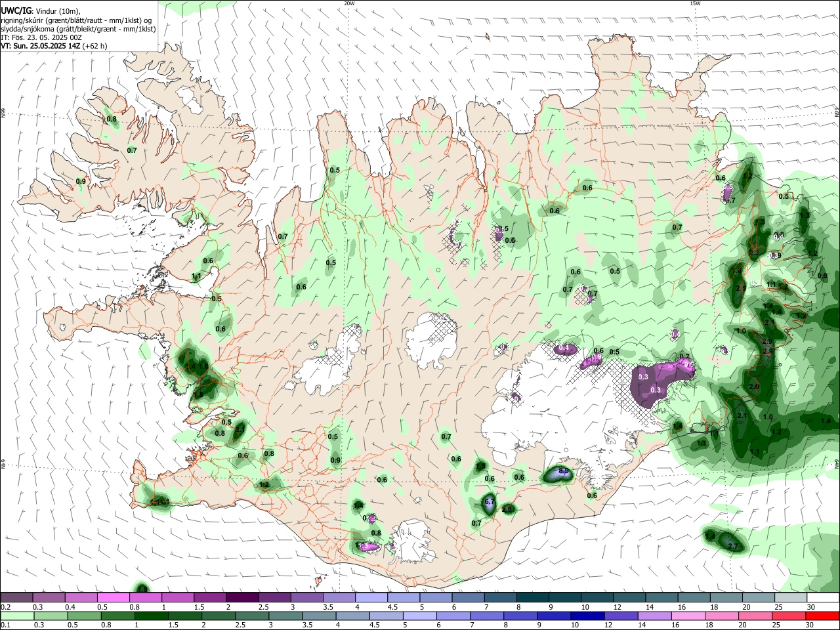Select the darkest purple snow swatch between 2 and 2.5

pos(241,598)
